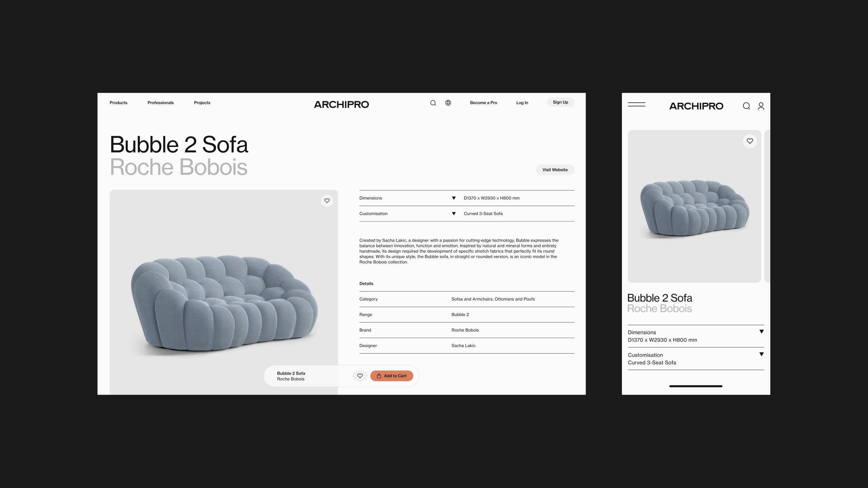Open search in desktop header
Image resolution: width=868 pixels, height=488 pixels.
point(433,103)
